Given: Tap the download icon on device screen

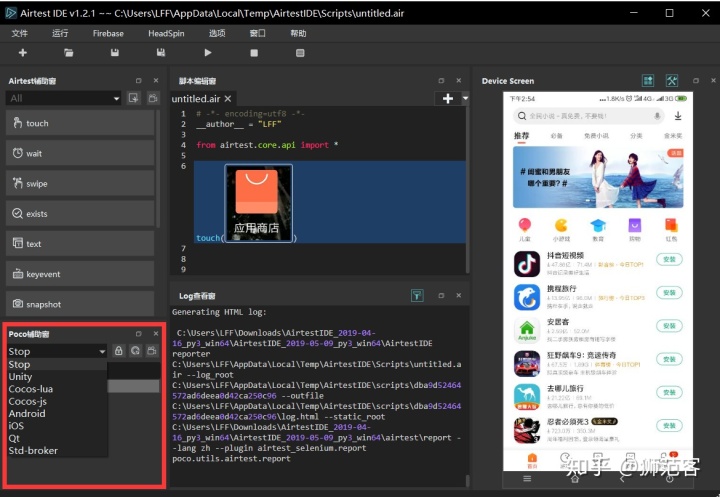Looking at the screenshot, I should pos(678,116).
